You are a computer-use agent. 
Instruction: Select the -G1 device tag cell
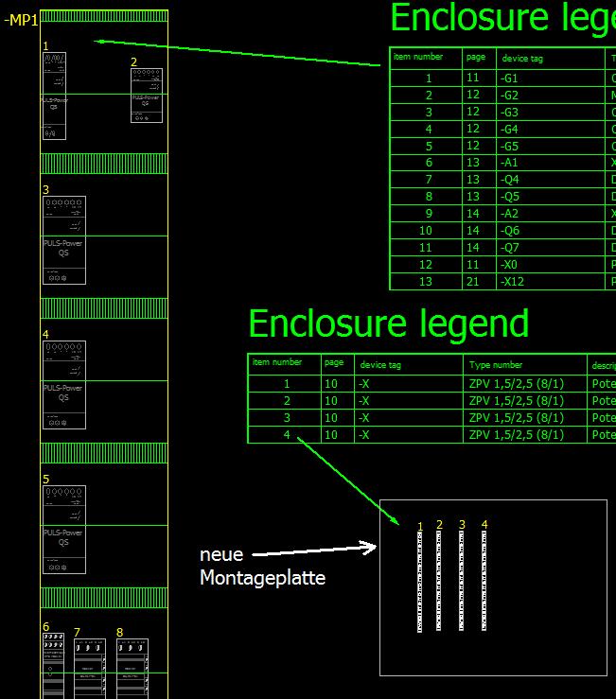point(551,78)
